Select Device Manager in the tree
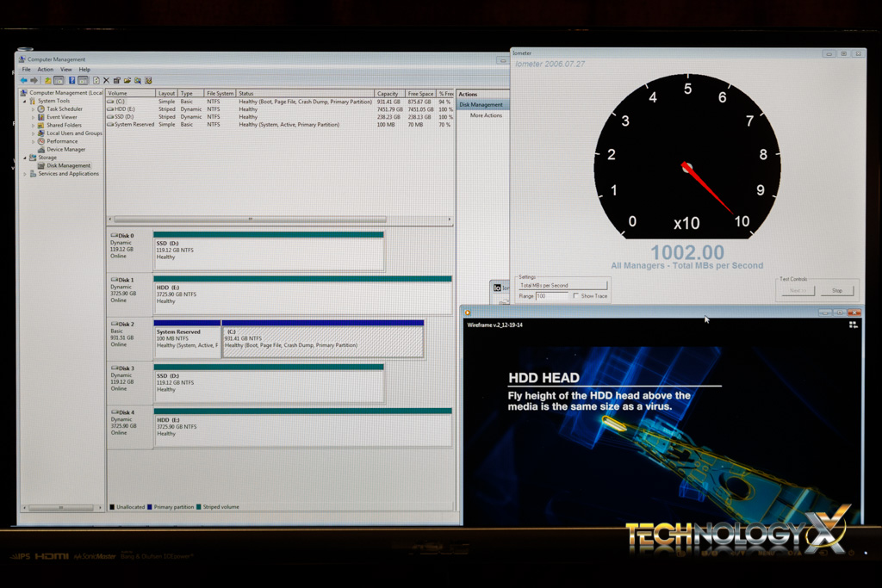This screenshot has width=882, height=588. click(65, 150)
